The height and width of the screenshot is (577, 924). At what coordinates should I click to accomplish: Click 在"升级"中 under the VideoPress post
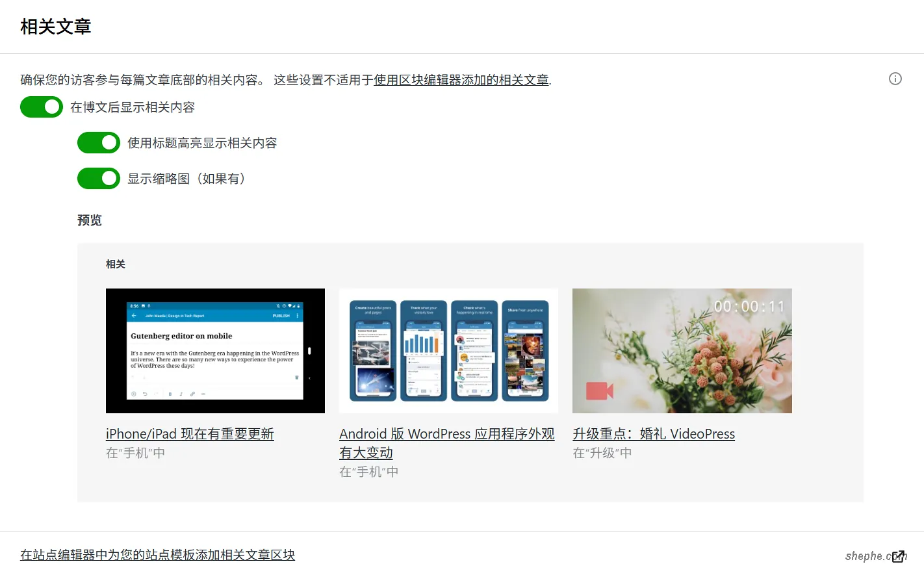(x=602, y=452)
